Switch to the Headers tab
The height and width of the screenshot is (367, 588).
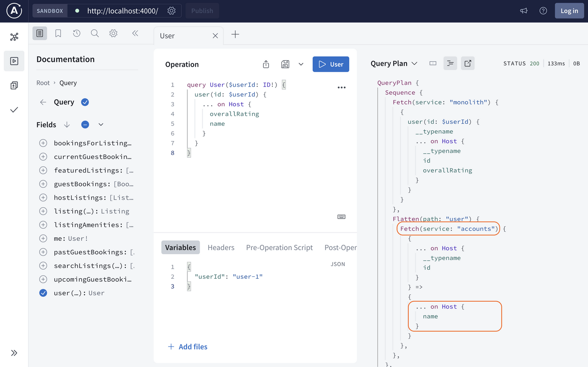click(221, 247)
